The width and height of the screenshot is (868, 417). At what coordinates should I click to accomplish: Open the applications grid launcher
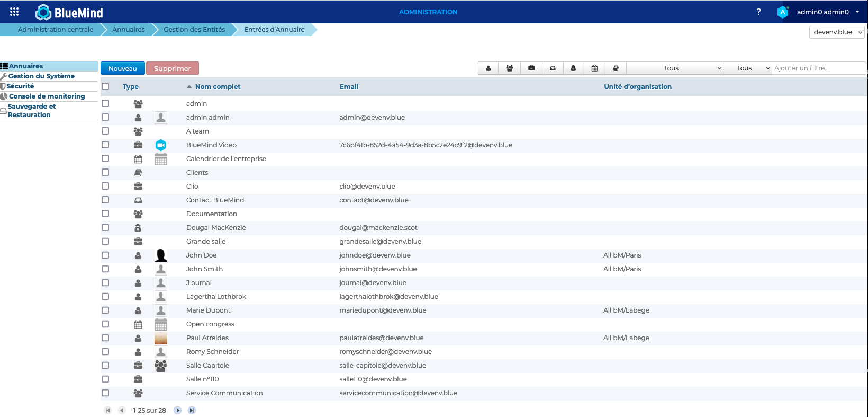pyautogui.click(x=14, y=12)
